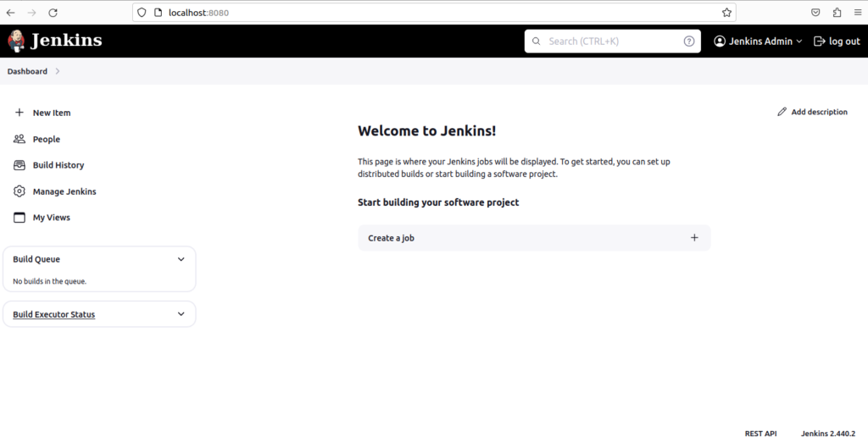The height and width of the screenshot is (448, 868).
Task: Open the Firefox hamburger menu
Action: tap(857, 13)
